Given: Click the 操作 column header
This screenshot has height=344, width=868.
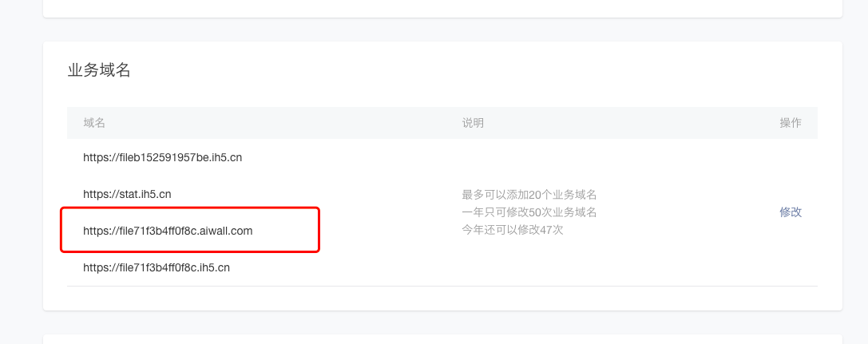Looking at the screenshot, I should (x=790, y=123).
